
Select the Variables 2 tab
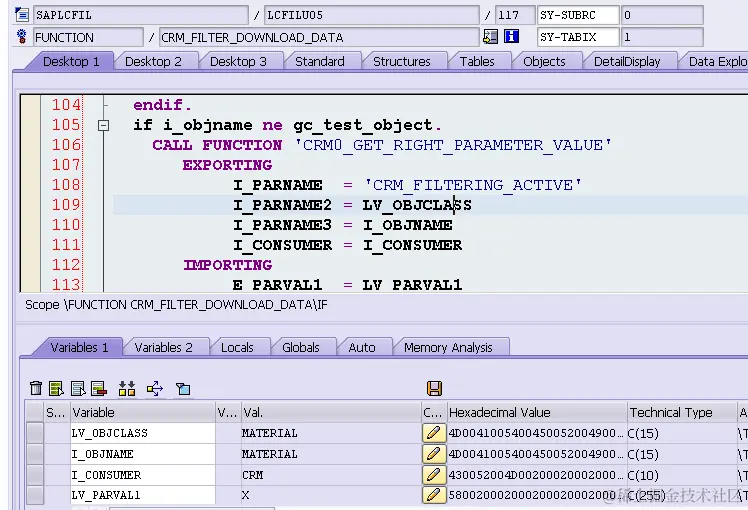point(163,347)
